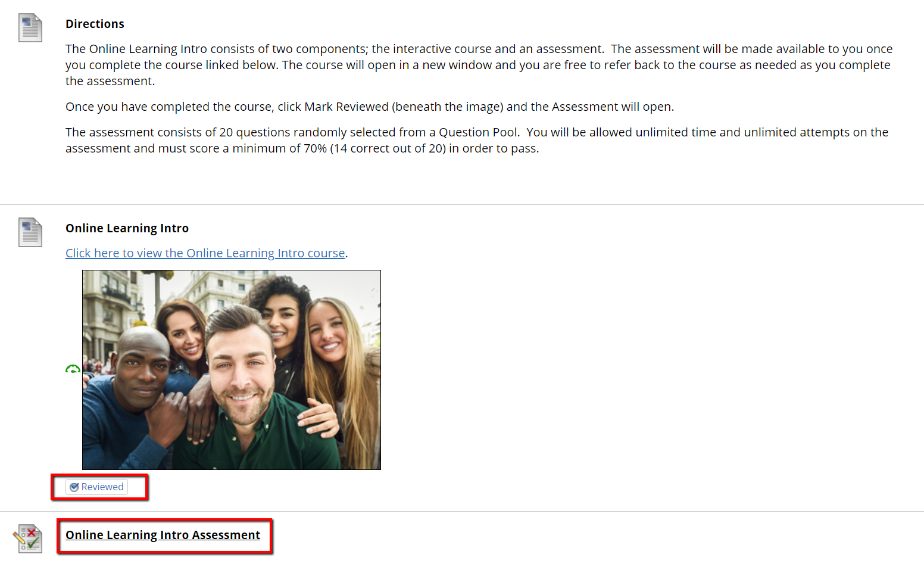Screen dimensions: 924x579
Task: Toggle the Reviewed status button
Action: coord(96,487)
